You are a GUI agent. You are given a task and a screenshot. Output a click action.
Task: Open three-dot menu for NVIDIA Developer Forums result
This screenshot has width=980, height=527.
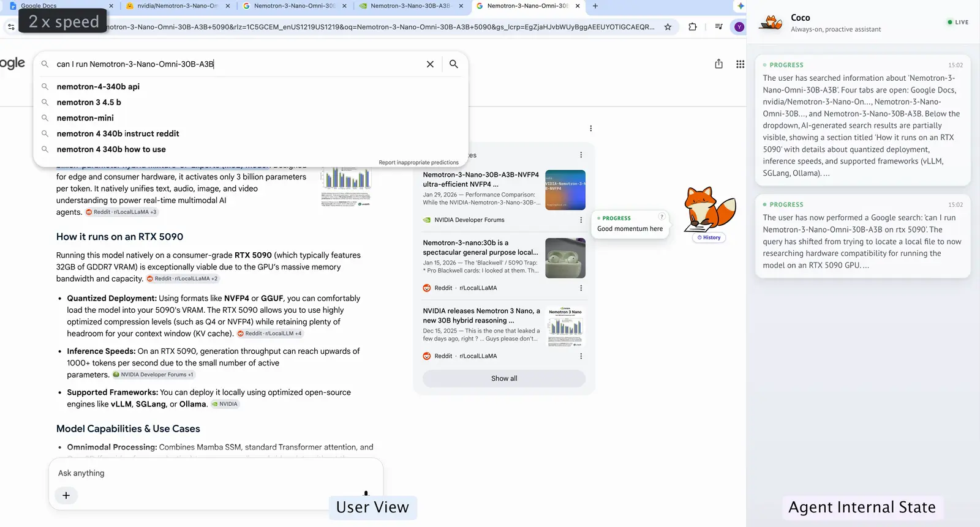tap(581, 220)
